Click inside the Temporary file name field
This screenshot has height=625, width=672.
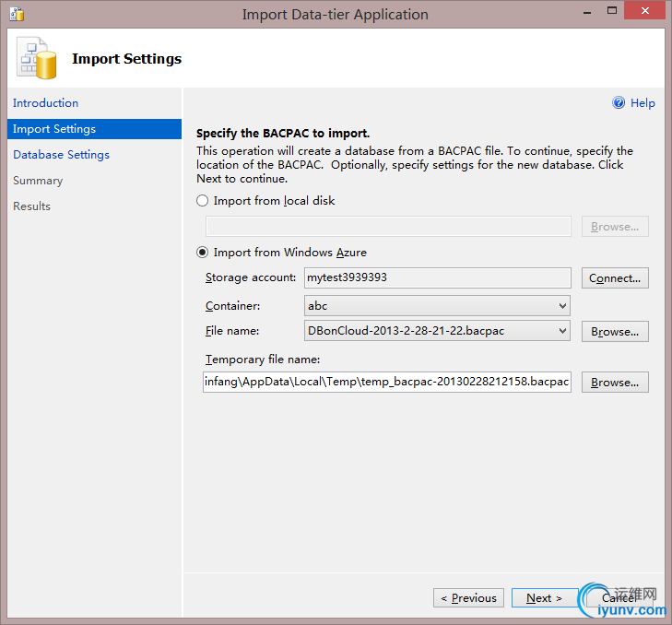click(x=387, y=382)
